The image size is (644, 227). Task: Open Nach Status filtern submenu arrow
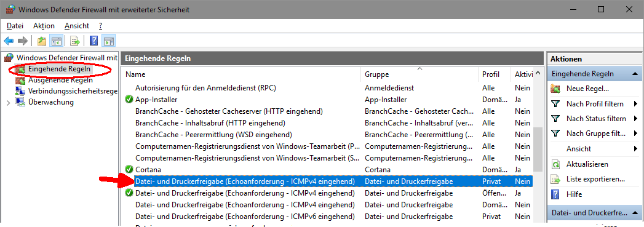click(636, 119)
